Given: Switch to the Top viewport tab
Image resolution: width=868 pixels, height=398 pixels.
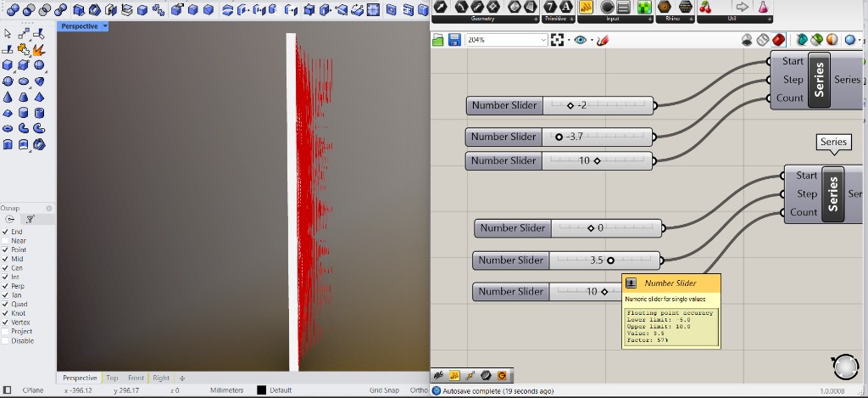Looking at the screenshot, I should [112, 378].
